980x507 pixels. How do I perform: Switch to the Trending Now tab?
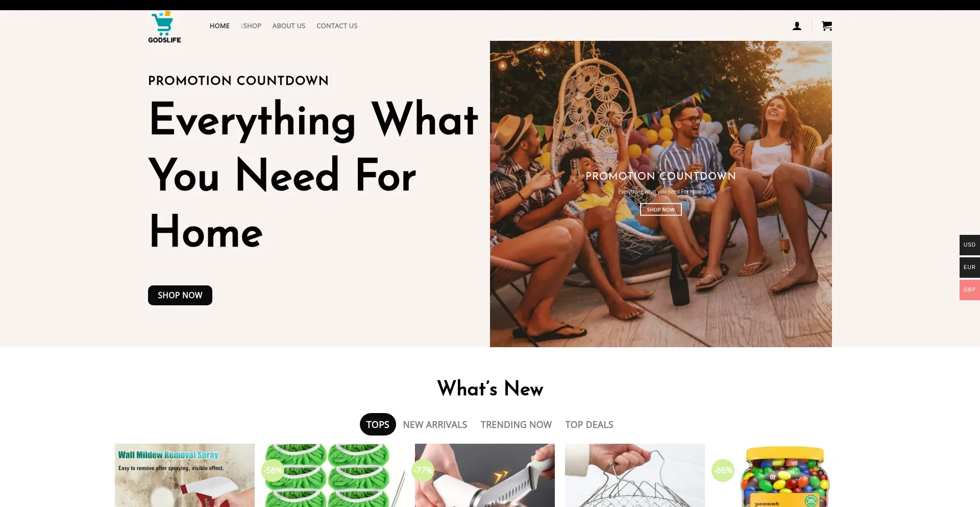(516, 424)
